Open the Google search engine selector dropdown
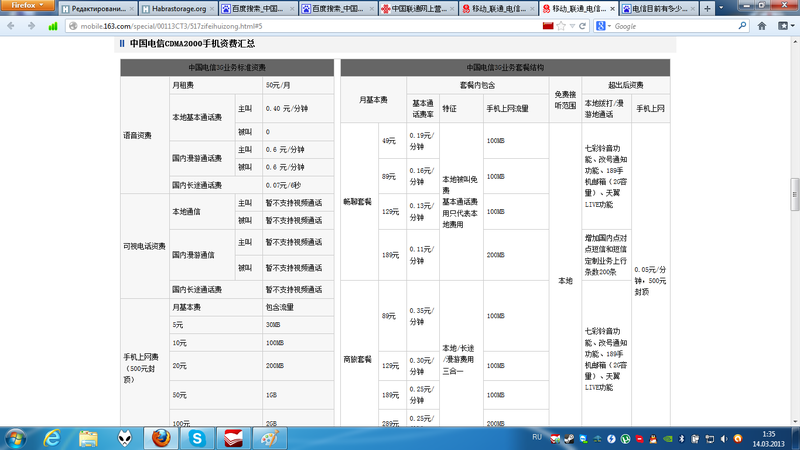This screenshot has height=450, width=800. 603,26
